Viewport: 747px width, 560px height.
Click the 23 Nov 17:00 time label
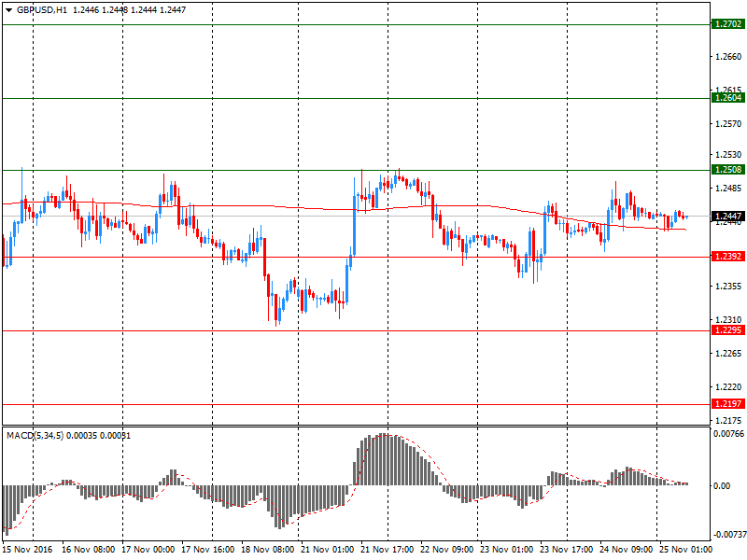(x=567, y=550)
